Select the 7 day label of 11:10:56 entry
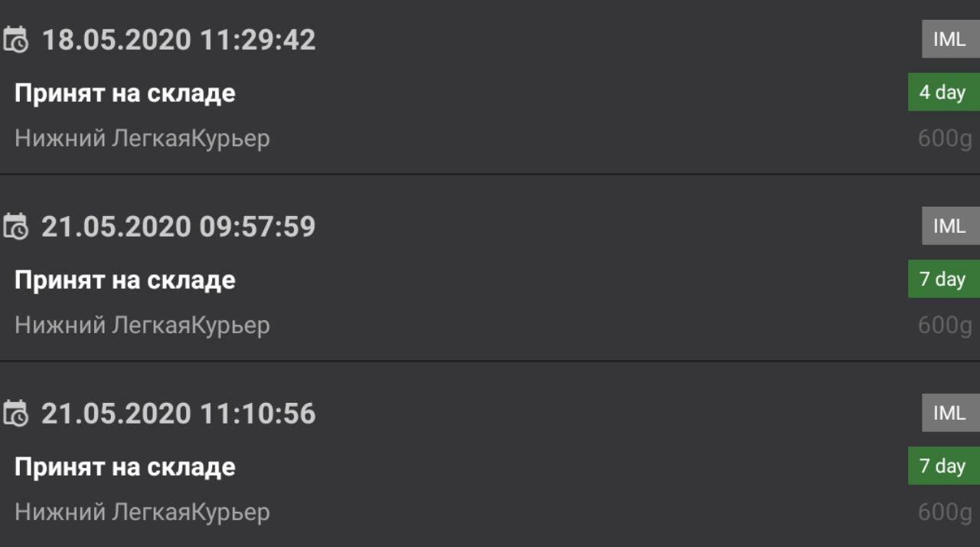980x547 pixels. tap(943, 466)
